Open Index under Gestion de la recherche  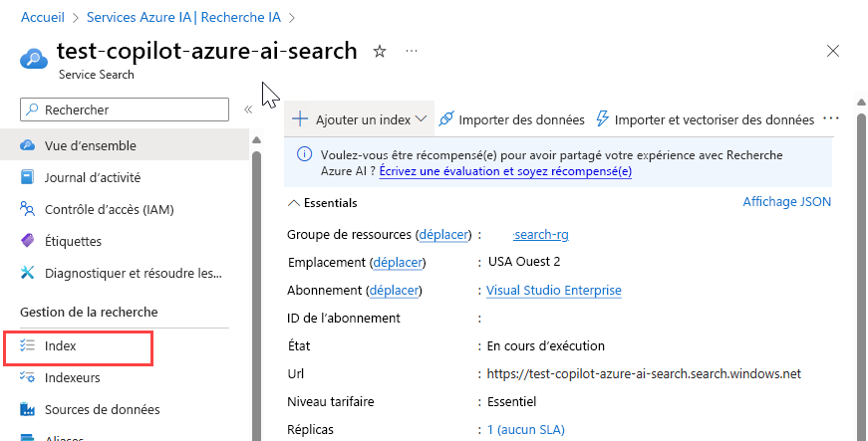click(61, 346)
